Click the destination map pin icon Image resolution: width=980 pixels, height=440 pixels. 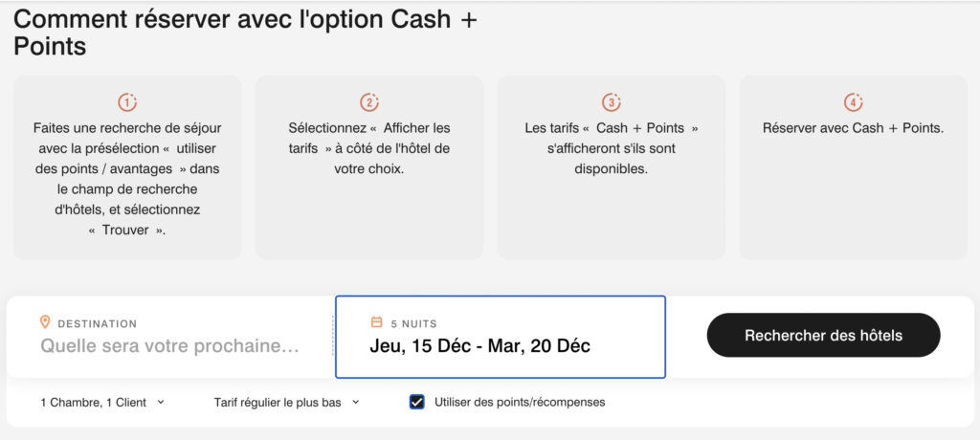(x=45, y=322)
